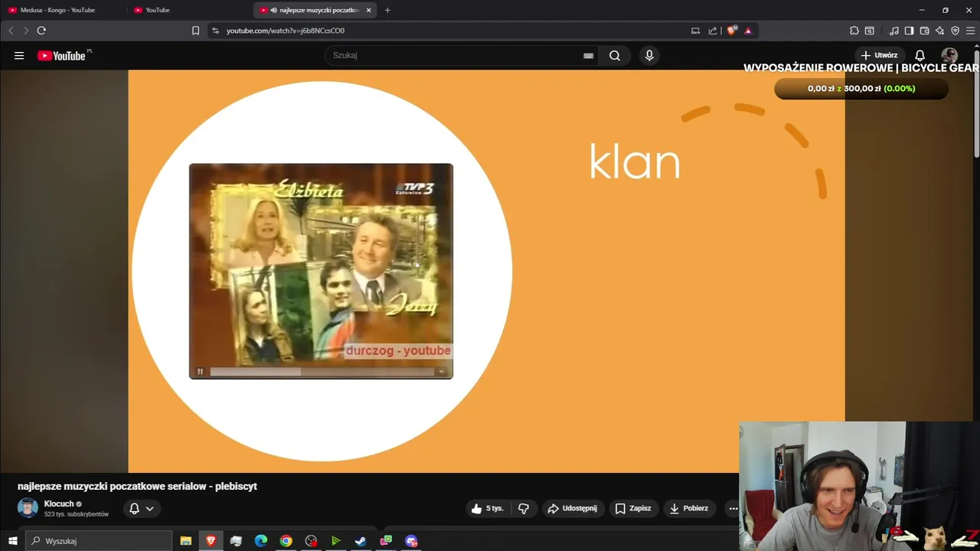Click the video player area

486,271
